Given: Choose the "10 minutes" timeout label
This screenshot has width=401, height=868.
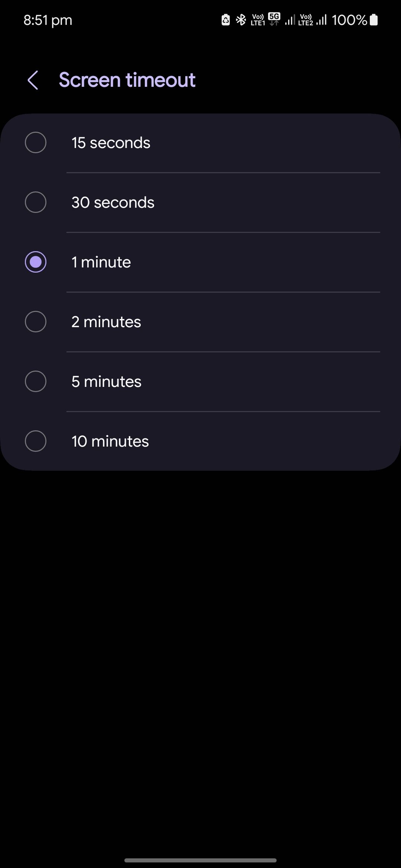Looking at the screenshot, I should coord(110,441).
